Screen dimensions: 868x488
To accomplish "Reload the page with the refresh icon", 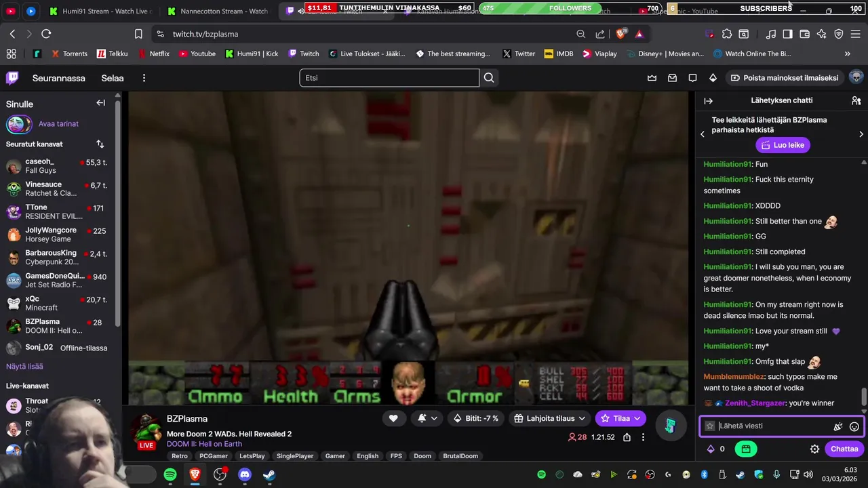I will point(46,34).
